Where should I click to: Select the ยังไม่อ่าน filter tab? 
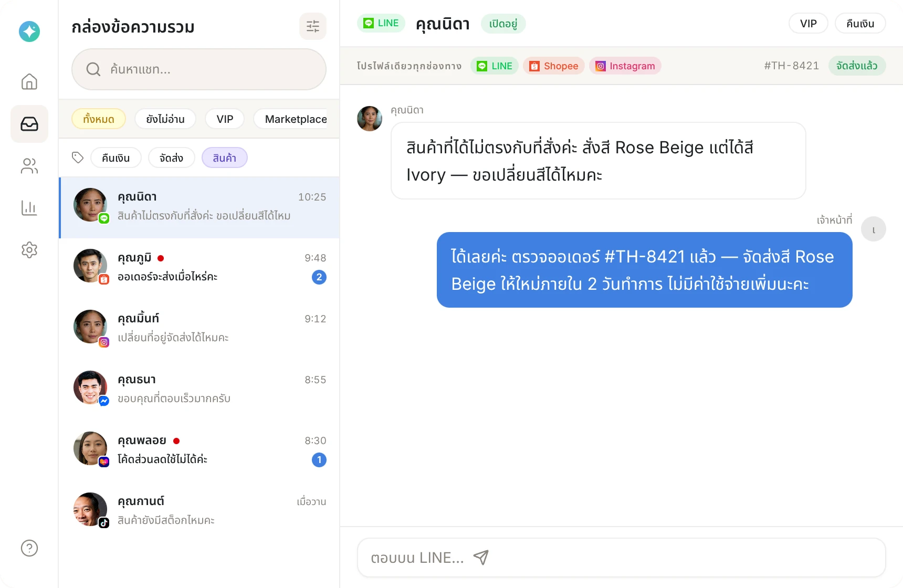click(x=165, y=119)
